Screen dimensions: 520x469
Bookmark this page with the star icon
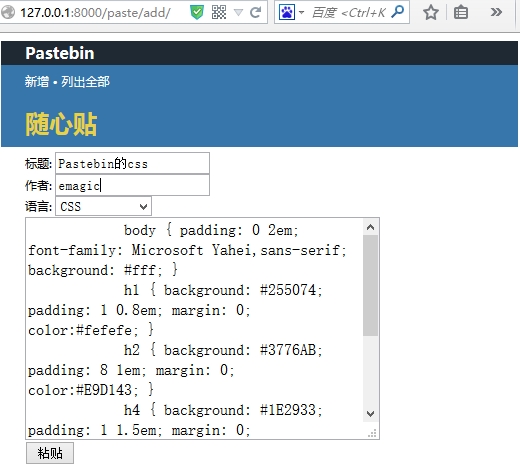(x=431, y=12)
